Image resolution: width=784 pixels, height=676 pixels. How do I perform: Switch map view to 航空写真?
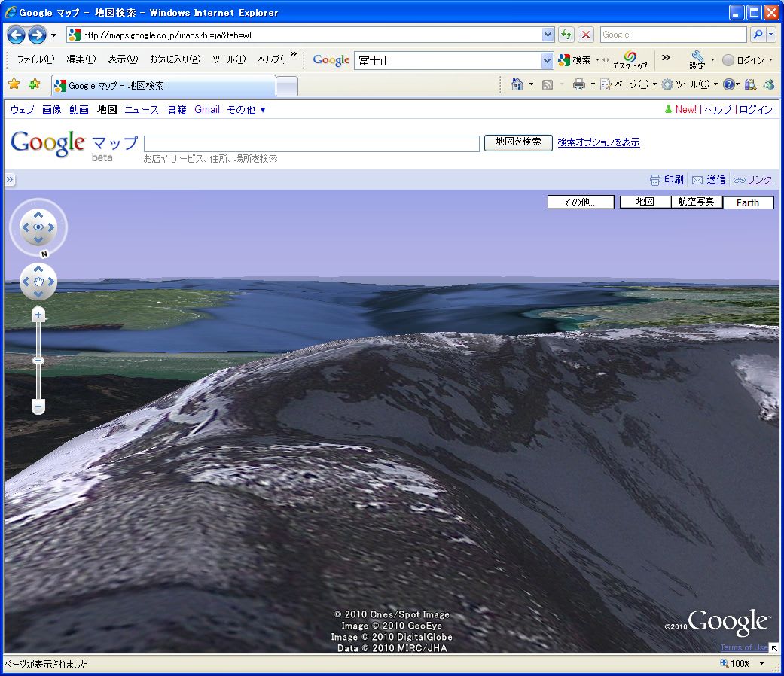[697, 202]
